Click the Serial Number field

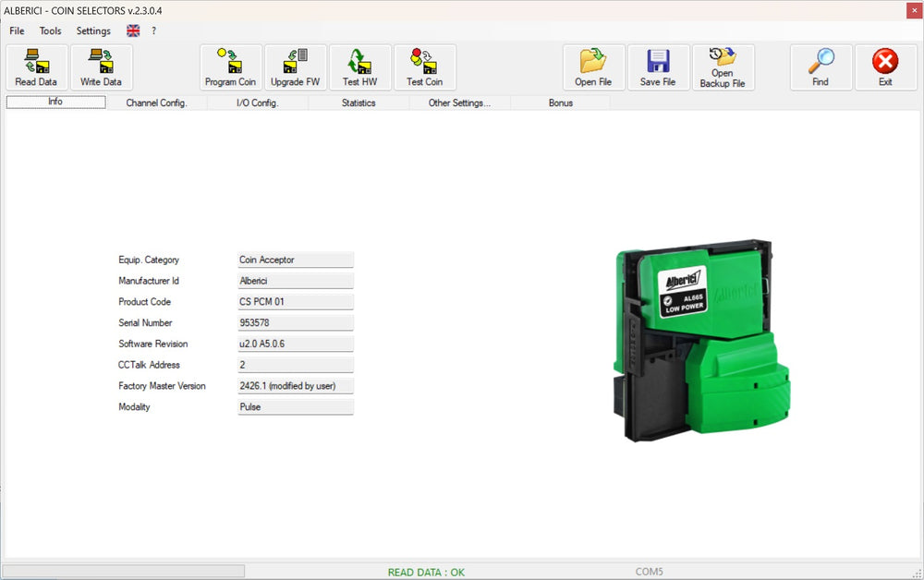pos(295,323)
